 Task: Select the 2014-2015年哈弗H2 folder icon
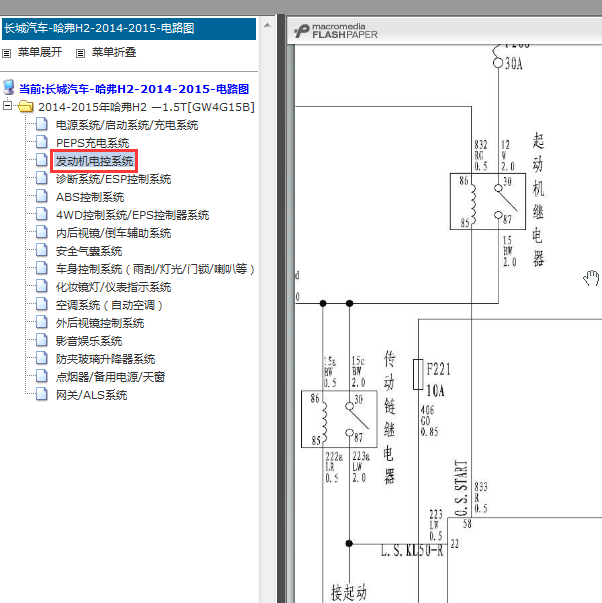coord(25,106)
